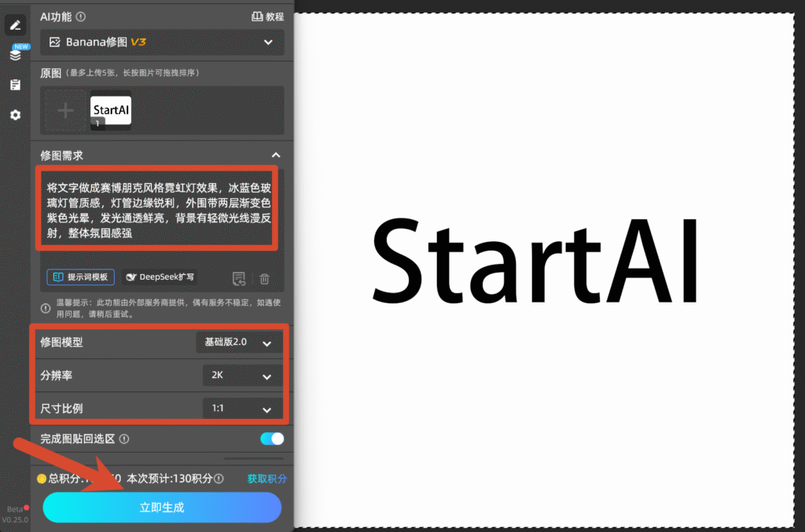Viewport: 805px width, 532px height.
Task: Open the 修图模型 基础版2.0 dropdown
Action: pos(239,342)
